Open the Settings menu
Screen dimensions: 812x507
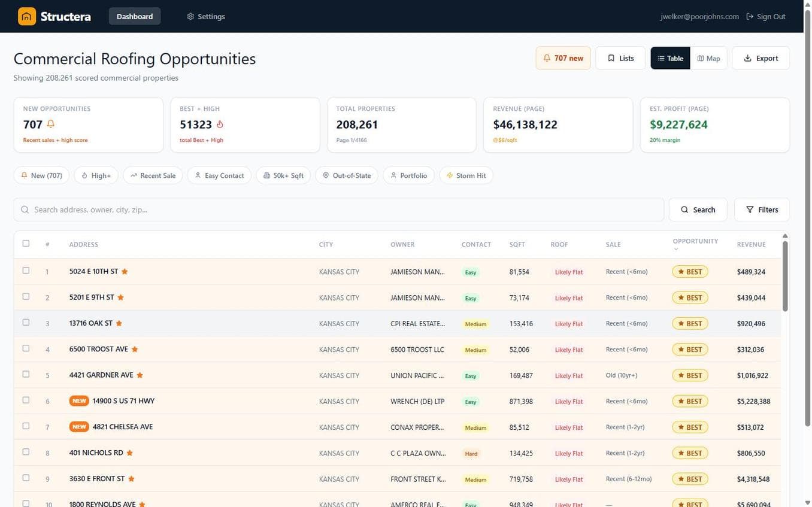(x=205, y=16)
